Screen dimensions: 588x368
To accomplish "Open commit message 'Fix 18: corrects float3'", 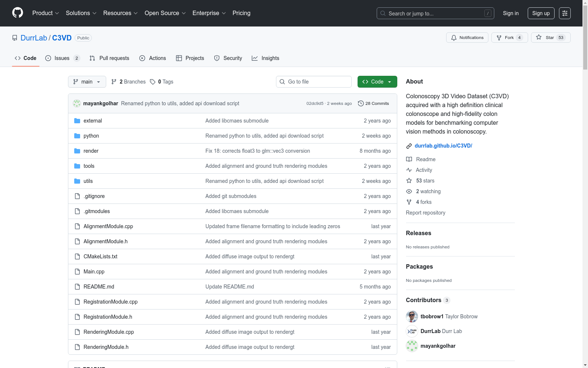I will pyautogui.click(x=258, y=151).
